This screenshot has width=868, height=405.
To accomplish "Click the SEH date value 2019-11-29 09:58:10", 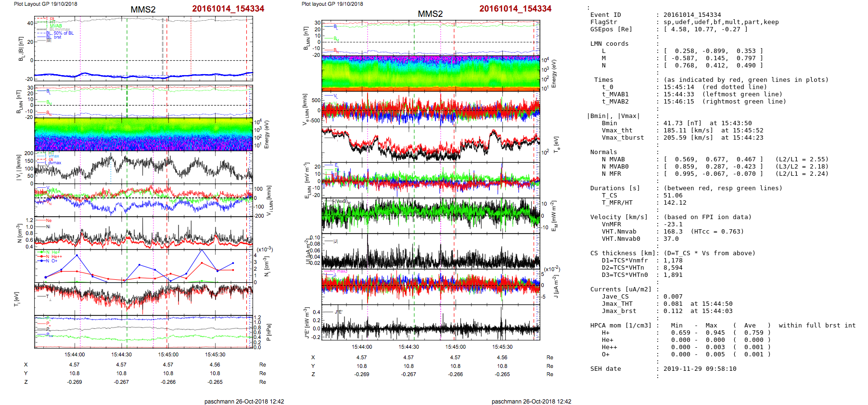I will (x=700, y=369).
